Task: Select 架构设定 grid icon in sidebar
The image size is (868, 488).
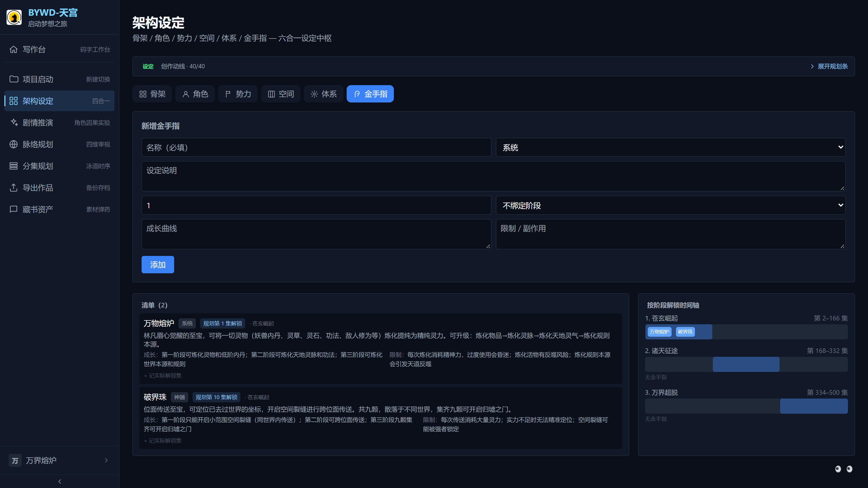Action: click(14, 101)
